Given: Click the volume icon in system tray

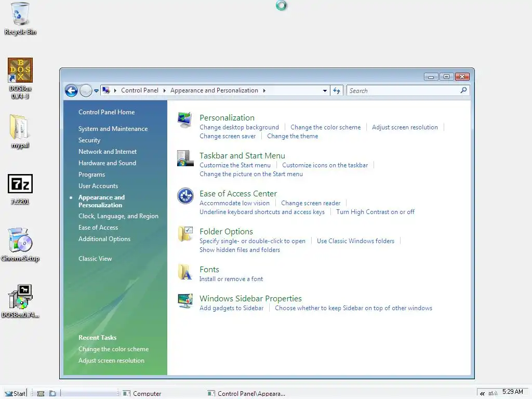Looking at the screenshot, I should pyautogui.click(x=493, y=394).
